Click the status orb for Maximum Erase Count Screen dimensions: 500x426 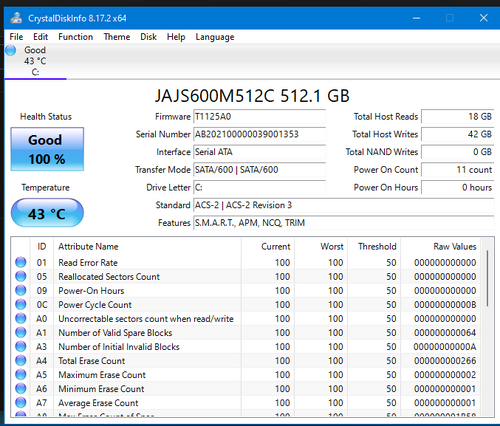tap(21, 374)
